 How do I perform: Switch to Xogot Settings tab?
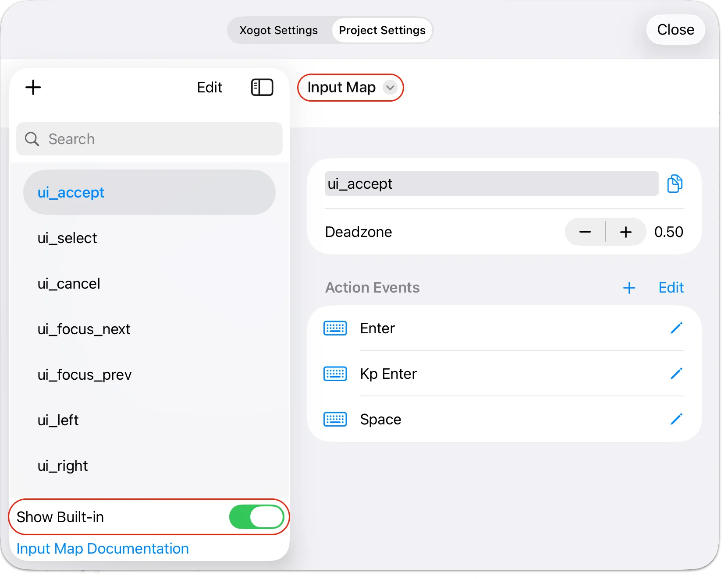tap(278, 30)
